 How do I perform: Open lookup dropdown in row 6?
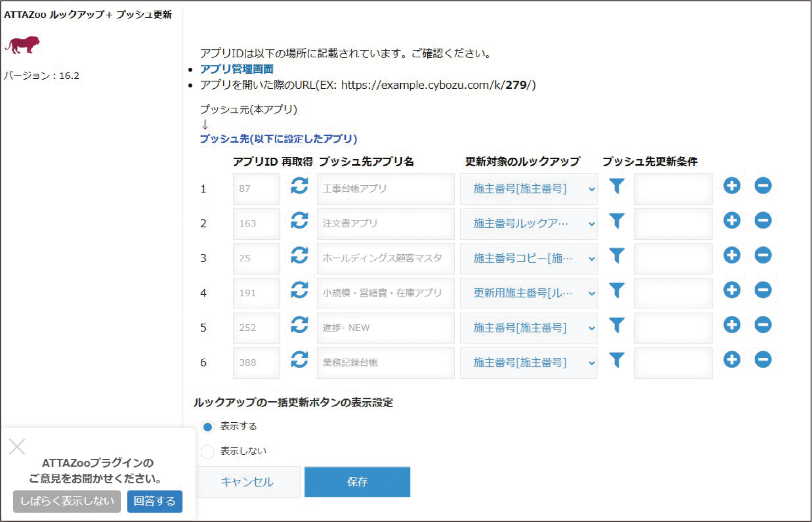[529, 363]
